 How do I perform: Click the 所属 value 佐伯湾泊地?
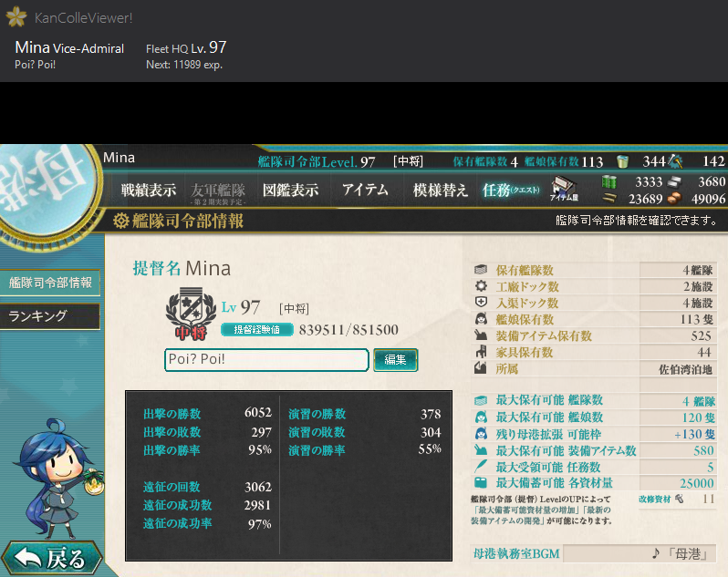pyautogui.click(x=686, y=370)
